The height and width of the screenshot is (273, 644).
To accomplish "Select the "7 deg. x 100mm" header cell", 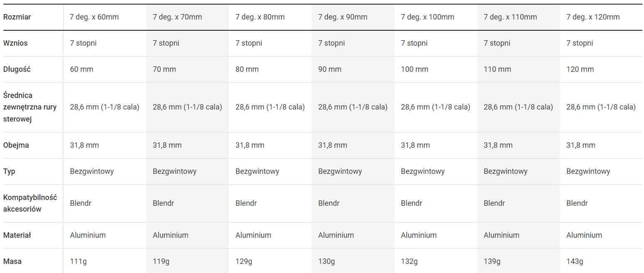I will pos(427,17).
